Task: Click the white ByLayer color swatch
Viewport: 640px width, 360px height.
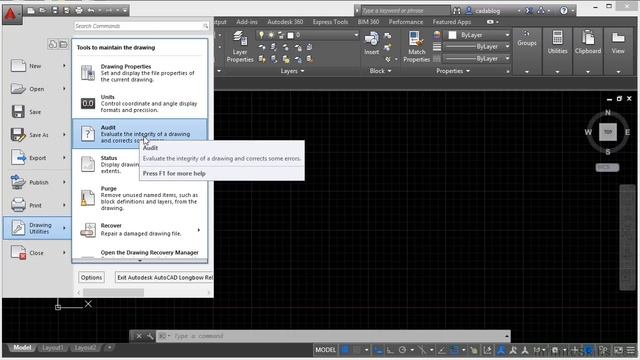Action: (x=452, y=35)
